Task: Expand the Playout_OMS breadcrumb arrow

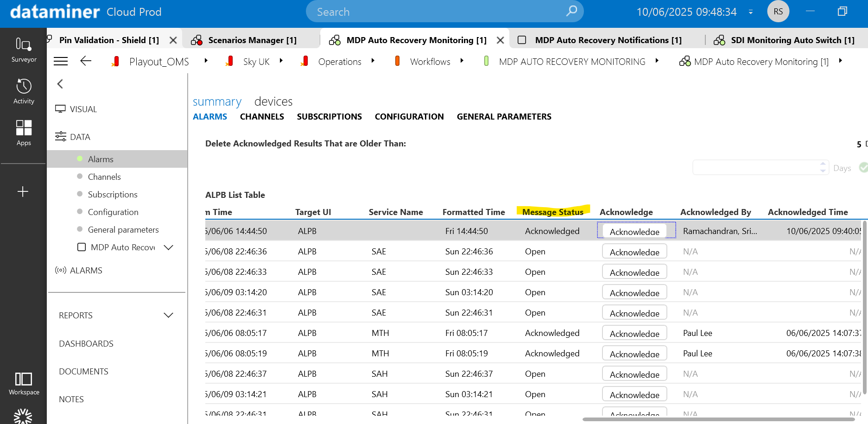Action: click(206, 61)
